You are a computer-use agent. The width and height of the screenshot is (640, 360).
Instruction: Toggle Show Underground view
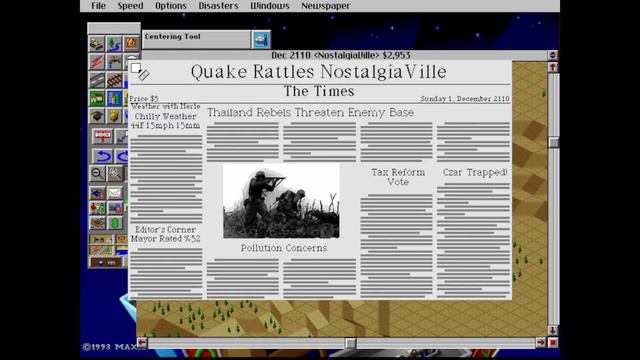click(x=106, y=262)
